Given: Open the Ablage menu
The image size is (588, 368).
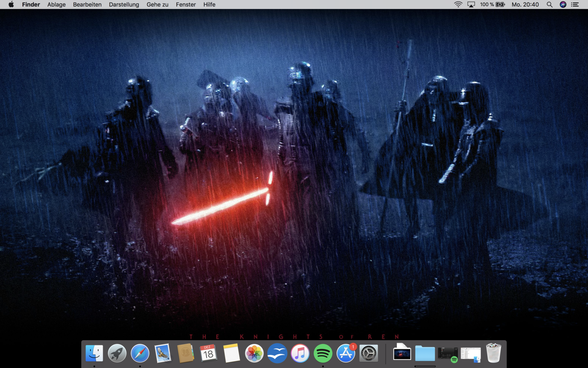Looking at the screenshot, I should tap(57, 4).
